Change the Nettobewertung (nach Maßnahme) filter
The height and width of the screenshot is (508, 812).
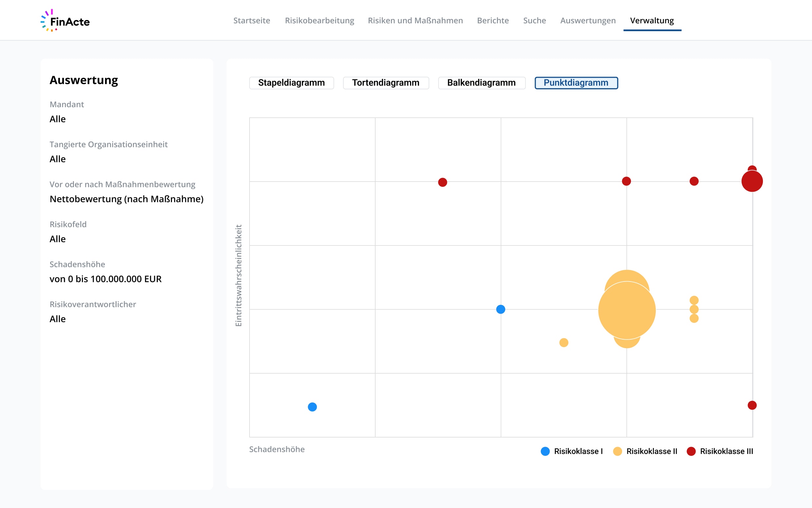click(126, 199)
